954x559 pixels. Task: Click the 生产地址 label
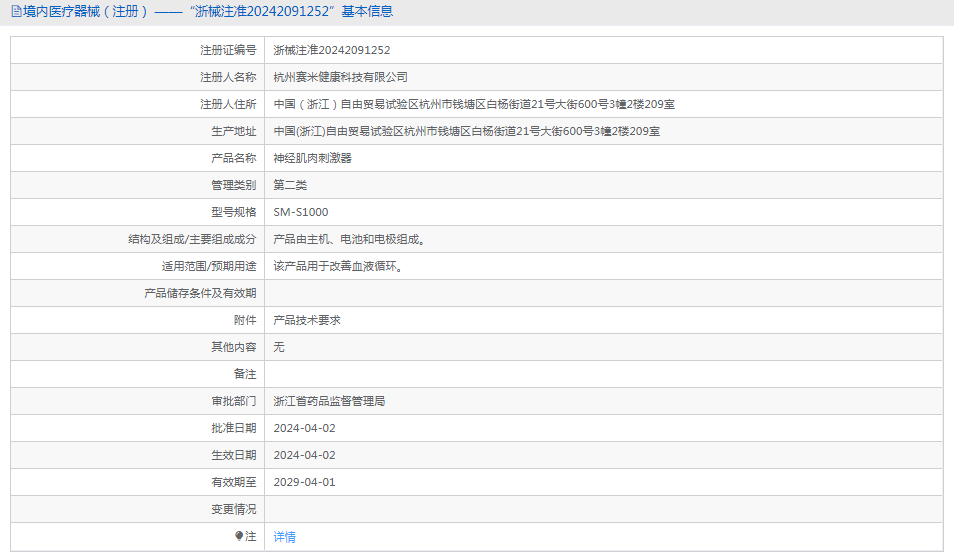[234, 131]
